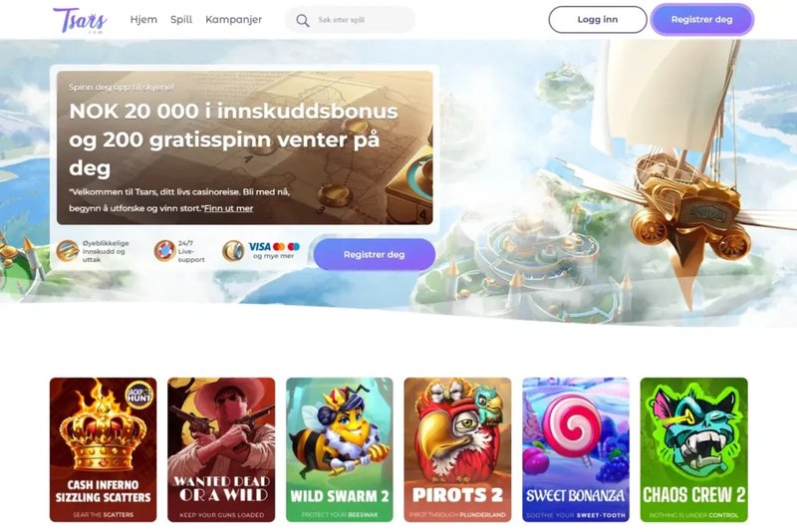Click the payment methods spyglass icon
The image size is (797, 532).
pyautogui.click(x=233, y=251)
